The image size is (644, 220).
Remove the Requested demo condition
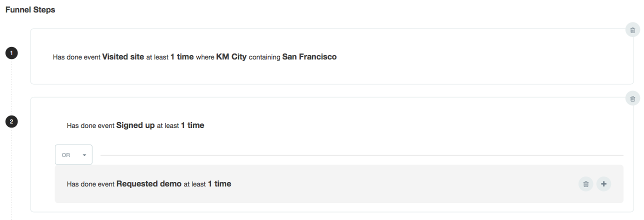[586, 184]
